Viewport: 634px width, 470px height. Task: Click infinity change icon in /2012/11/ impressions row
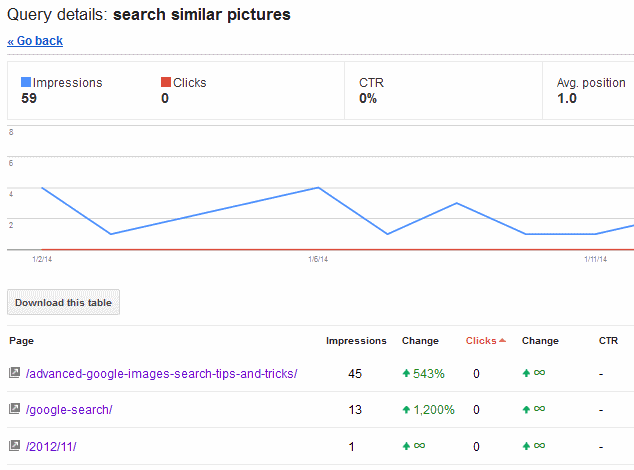419,446
